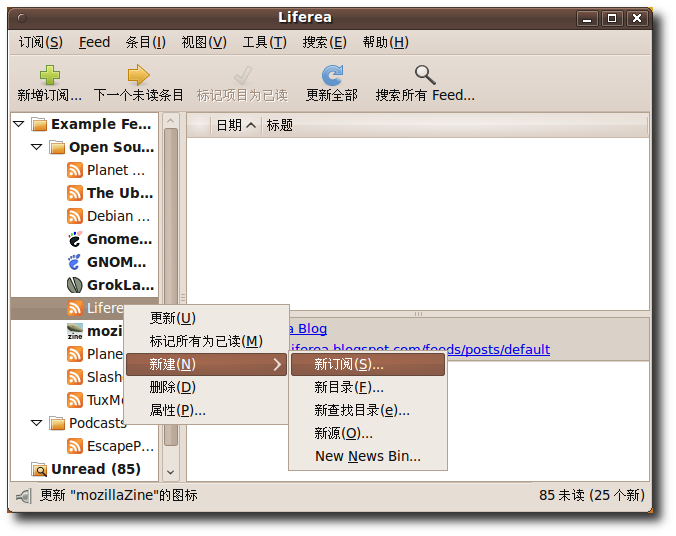
Task: Click the Update All refresh icon
Action: 332,75
